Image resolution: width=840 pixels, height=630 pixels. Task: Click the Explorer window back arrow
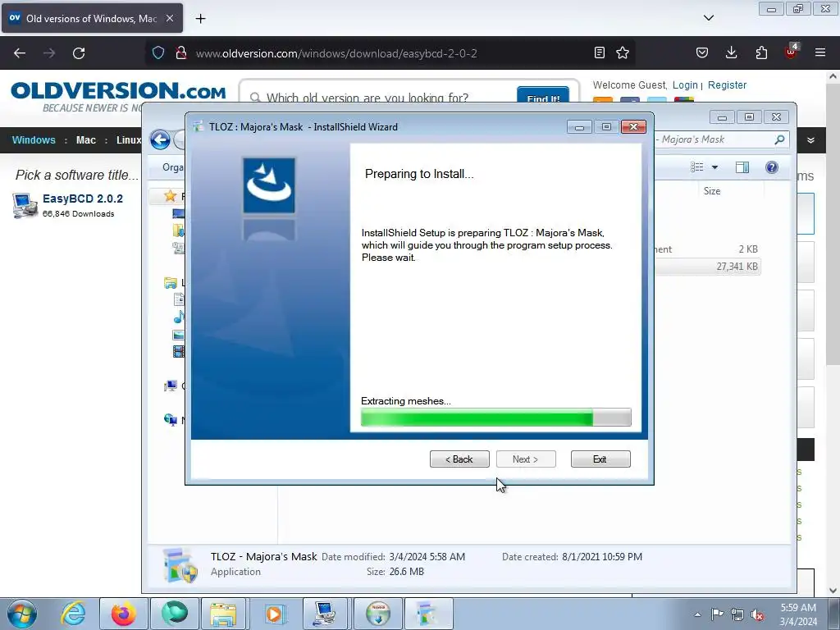(160, 139)
